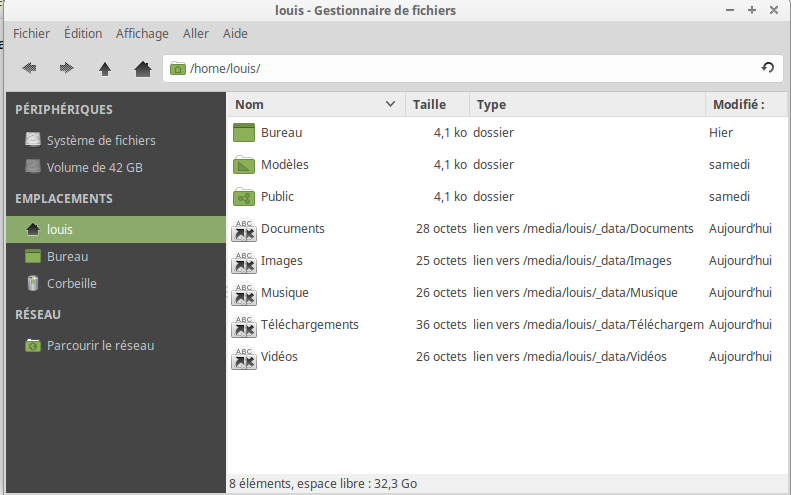Go back with the left arrow toolbar icon
791x495 pixels.
click(29, 68)
